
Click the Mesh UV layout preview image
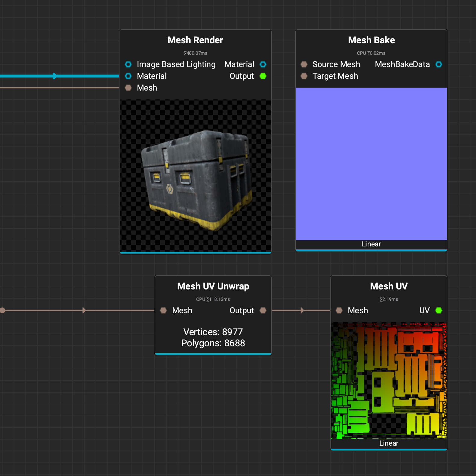[389, 380]
